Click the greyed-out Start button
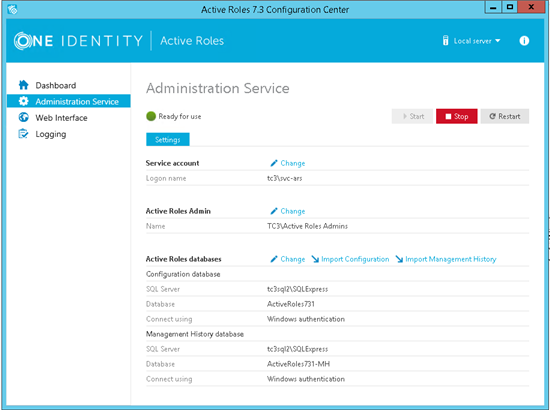550x410 pixels. point(412,116)
